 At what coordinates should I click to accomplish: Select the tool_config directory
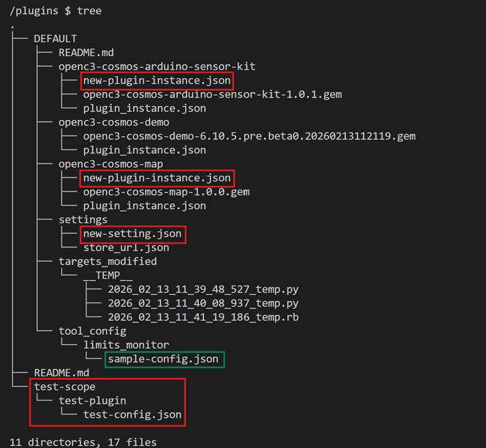coord(92,331)
